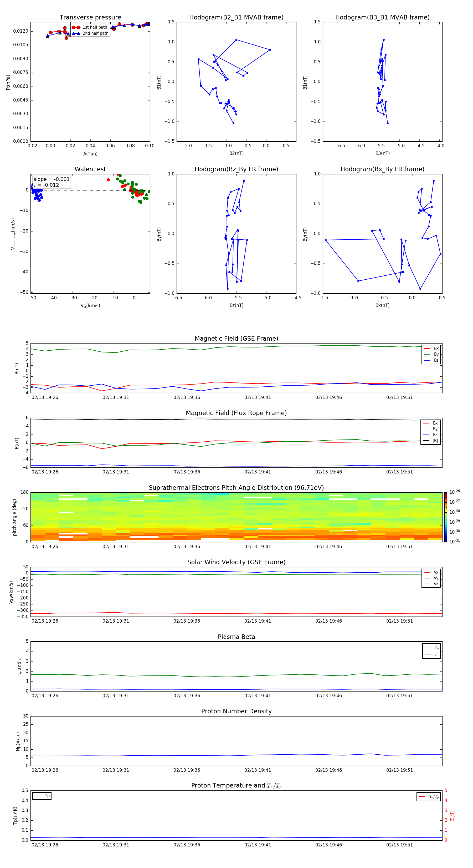
Task: Click the 'Np(#/cc)' axis label
Action: point(18,741)
